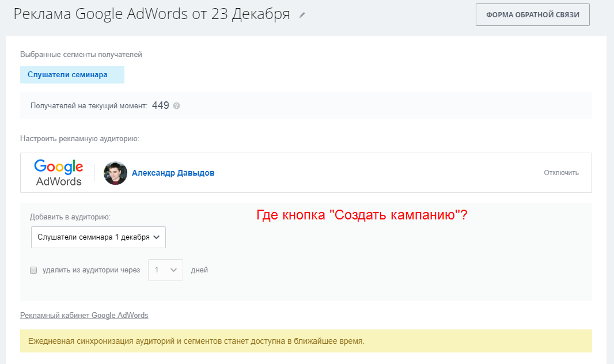Open the Александр Давыдов account link
This screenshot has width=614, height=364.
pyautogui.click(x=173, y=173)
